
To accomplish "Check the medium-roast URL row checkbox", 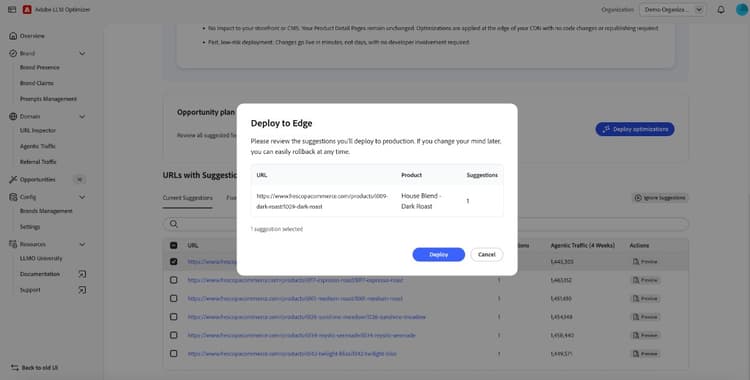I will [174, 298].
